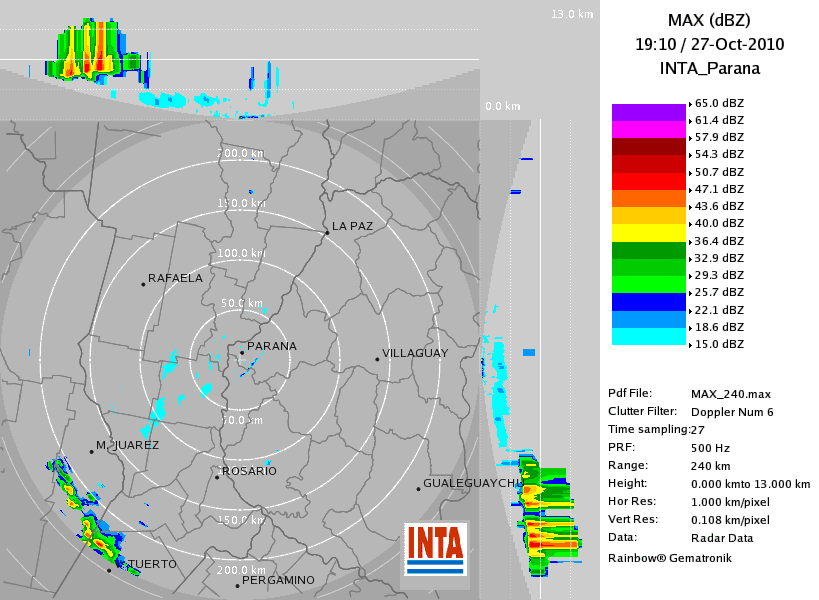Click the yellow 36.4 dBZ color band
819x600 pixels.
(649, 233)
